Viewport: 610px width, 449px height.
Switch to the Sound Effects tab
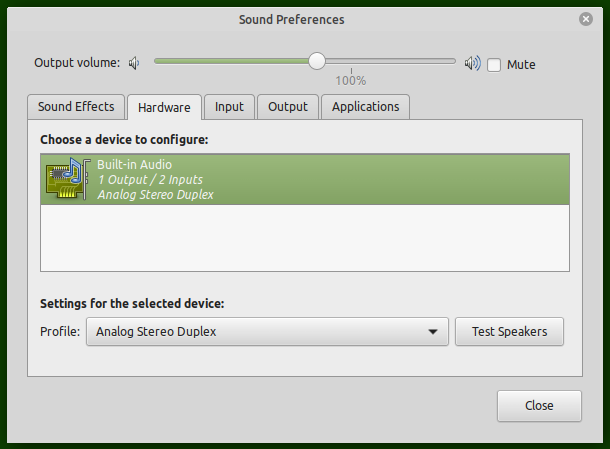[x=76, y=107]
